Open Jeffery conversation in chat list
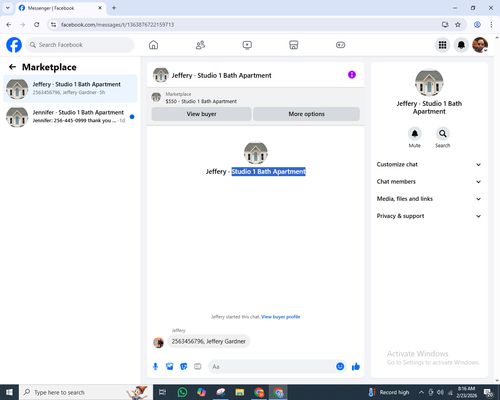Viewport: 500px width, 400px height. click(70, 89)
